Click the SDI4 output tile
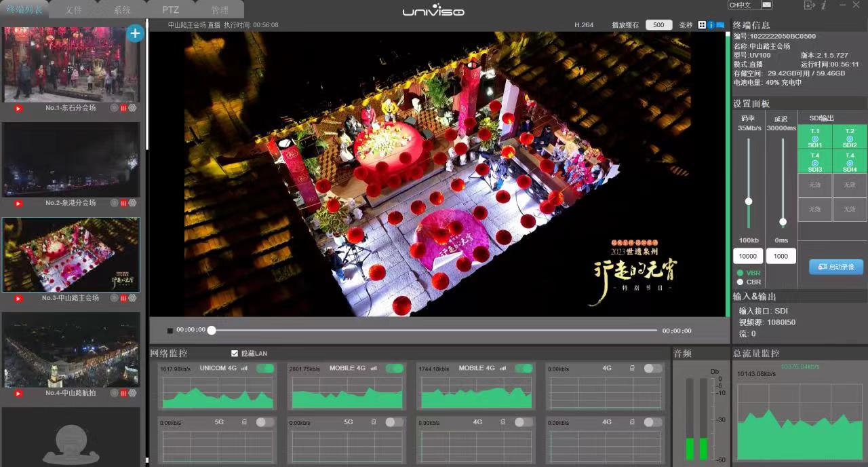Screen dimensions: 868x467 (850, 162)
